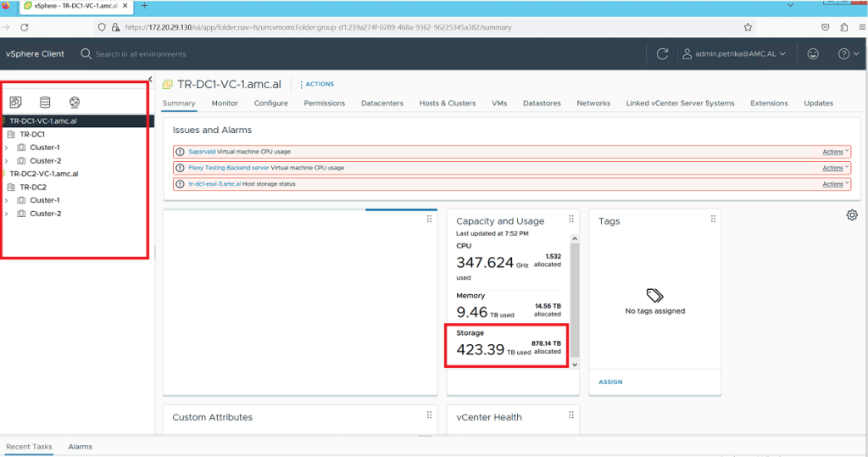
Task: Open the VMs and Templates inventory view
Action: (x=15, y=103)
